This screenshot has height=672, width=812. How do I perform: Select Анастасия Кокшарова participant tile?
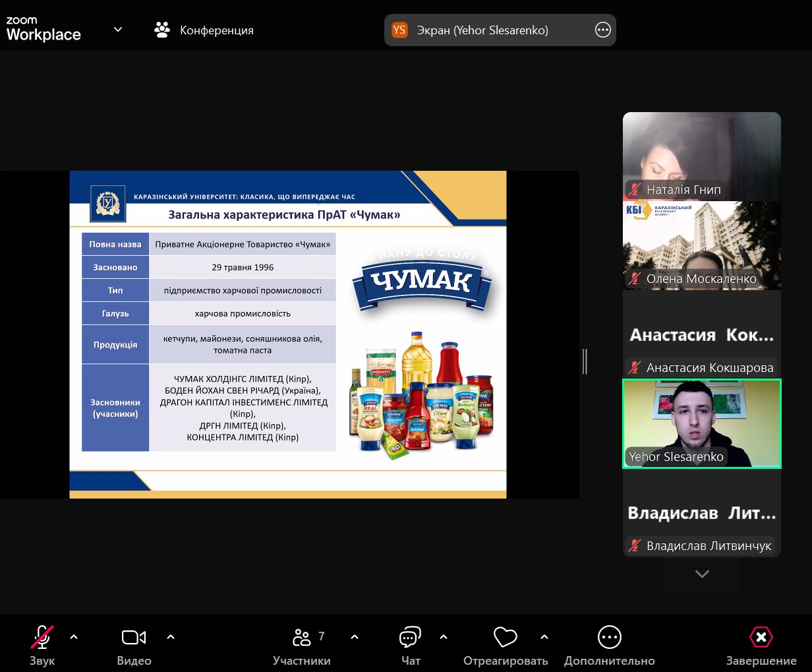[x=702, y=334]
